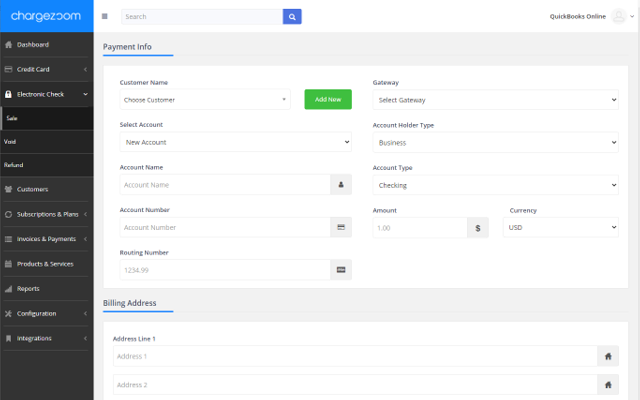Open the Customers sidebar menu
This screenshot has height=400, width=640.
[46, 189]
